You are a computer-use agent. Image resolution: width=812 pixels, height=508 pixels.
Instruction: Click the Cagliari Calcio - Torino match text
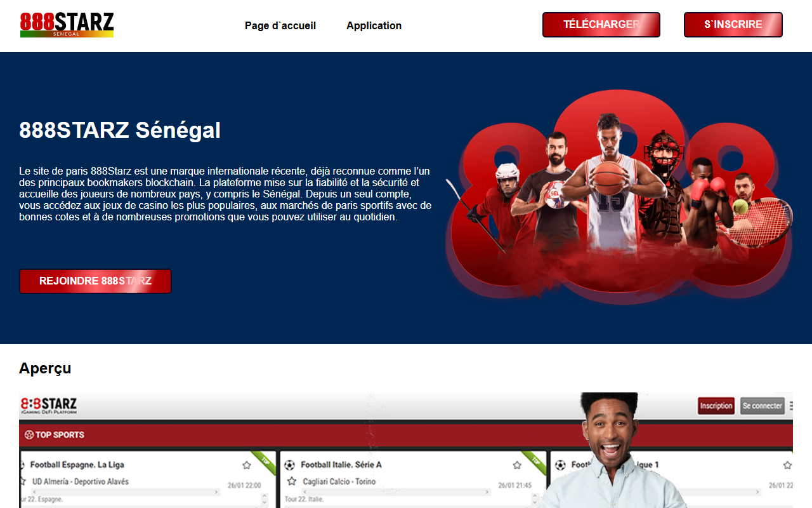point(339,481)
